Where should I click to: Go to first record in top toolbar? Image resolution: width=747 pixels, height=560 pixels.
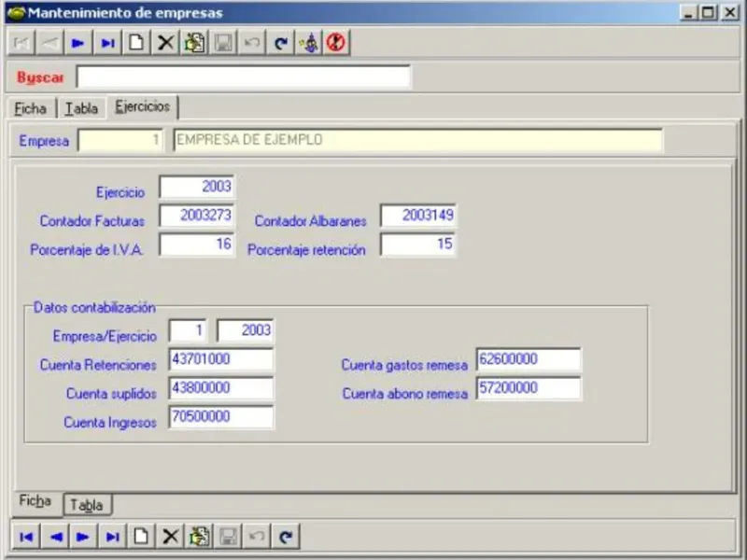point(21,43)
